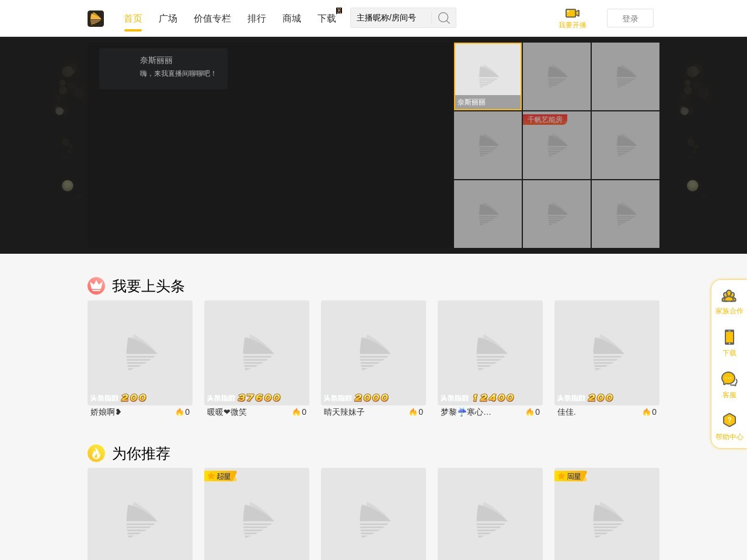The image size is (747, 560).
Task: Click 家族合作 label in sidebar
Action: click(x=729, y=311)
